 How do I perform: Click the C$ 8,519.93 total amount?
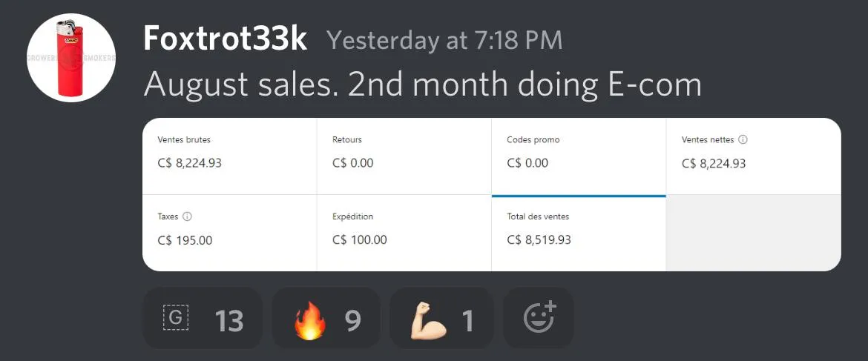pyautogui.click(x=539, y=239)
